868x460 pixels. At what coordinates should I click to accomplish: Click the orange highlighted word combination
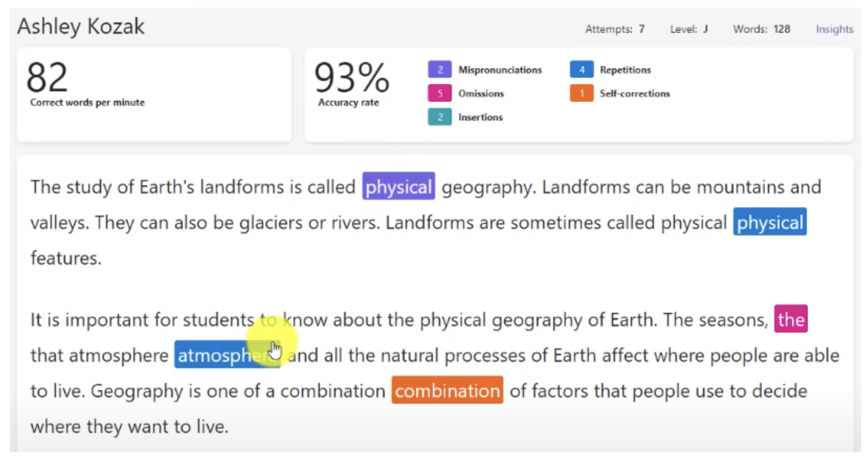(x=447, y=390)
